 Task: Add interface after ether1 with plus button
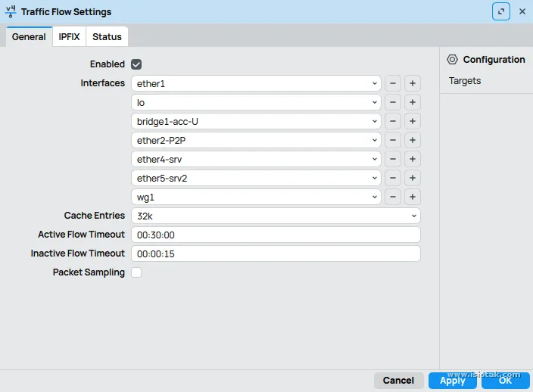(413, 83)
